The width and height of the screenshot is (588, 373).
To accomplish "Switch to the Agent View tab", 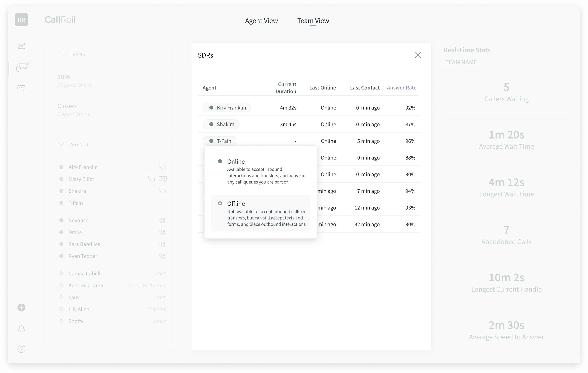I will point(261,21).
